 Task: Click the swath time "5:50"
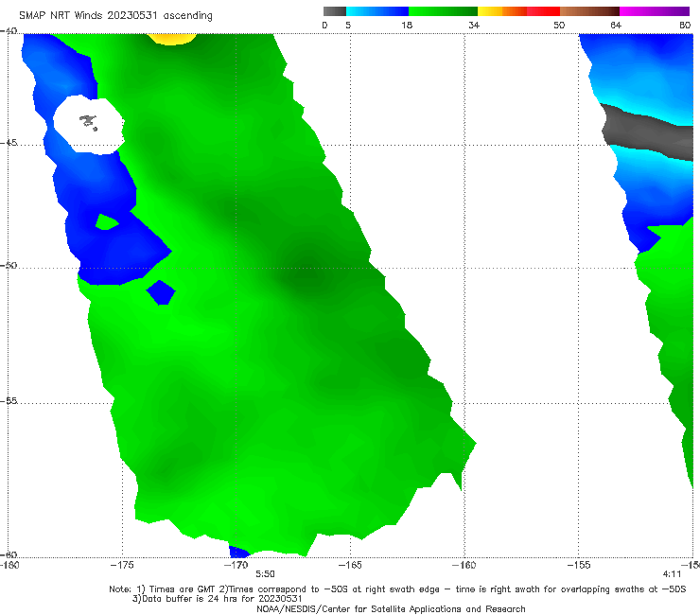[265, 574]
